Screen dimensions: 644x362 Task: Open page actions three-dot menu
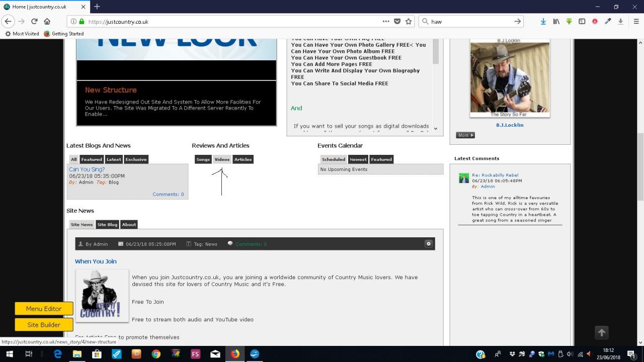point(385,22)
